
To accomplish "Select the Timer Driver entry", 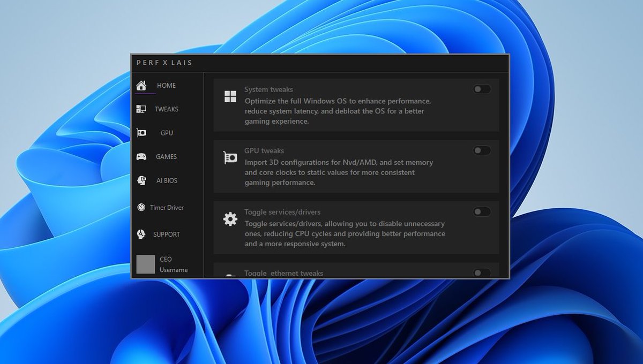I will [x=168, y=207].
